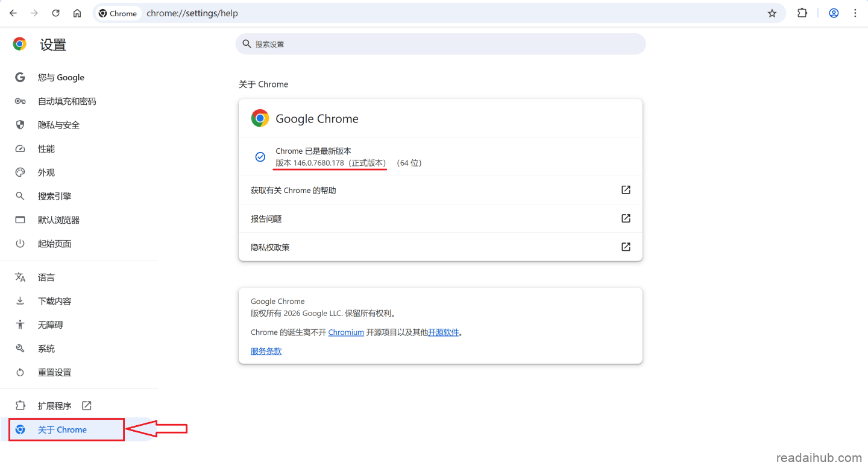Image resolution: width=868 pixels, height=468 pixels.
Task: Open 外观 settings section
Action: (46, 172)
